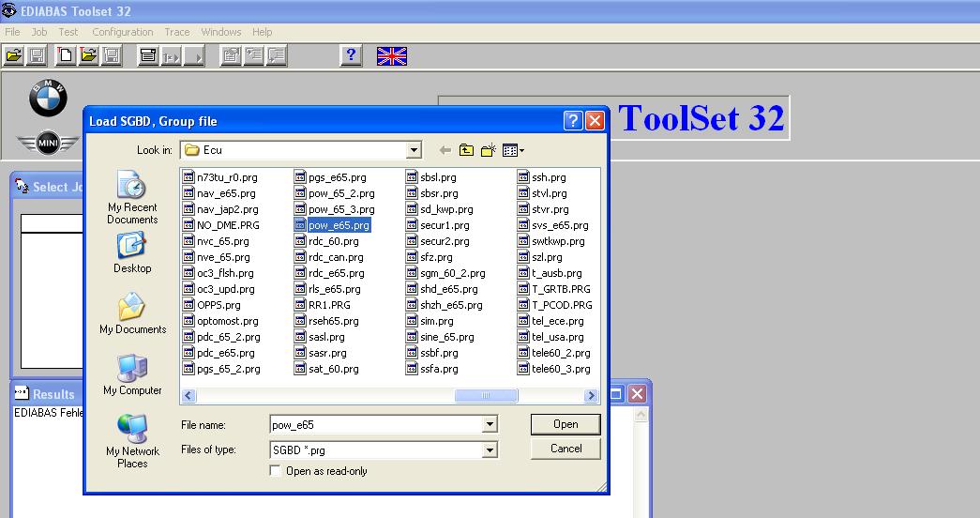The image size is (980, 518).
Task: Click the open SGBD folder toolbar icon
Action: [14, 55]
